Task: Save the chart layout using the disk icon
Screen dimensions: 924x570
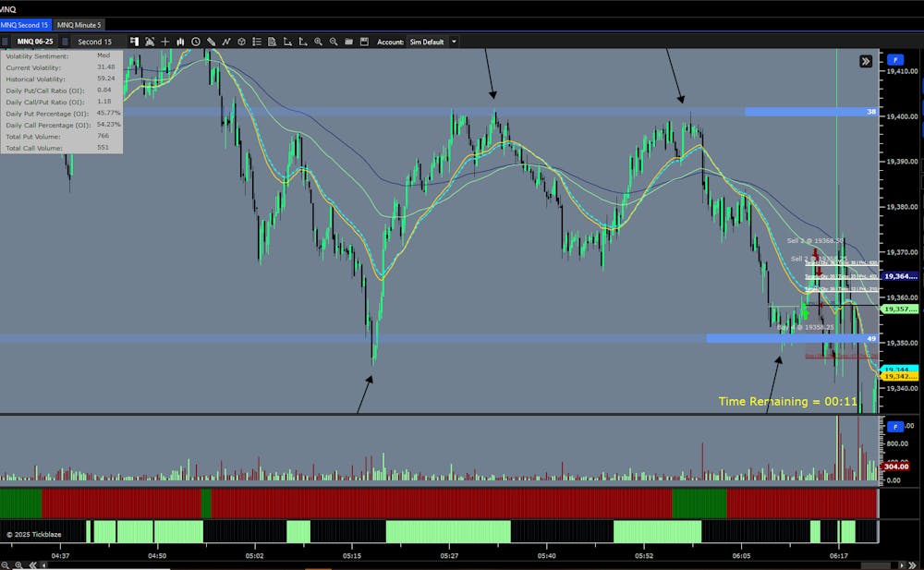Action: [364, 42]
